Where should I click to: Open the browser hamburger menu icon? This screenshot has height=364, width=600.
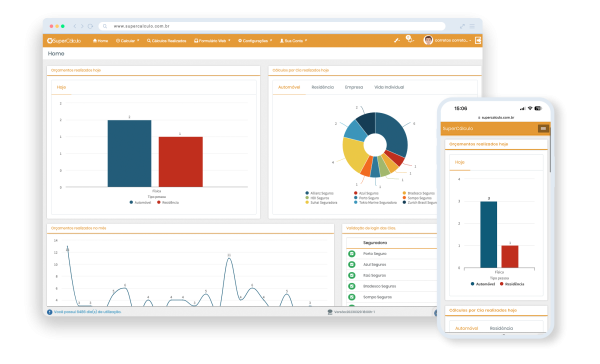click(472, 26)
